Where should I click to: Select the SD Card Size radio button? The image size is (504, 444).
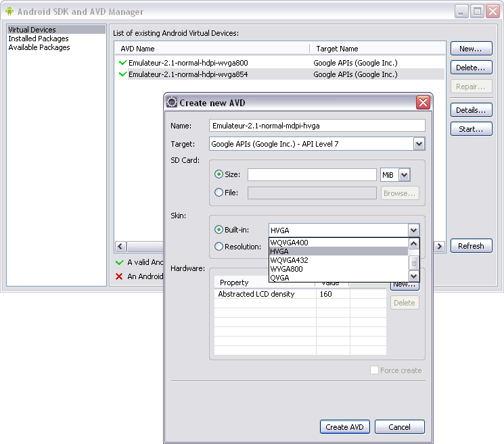[x=219, y=174]
